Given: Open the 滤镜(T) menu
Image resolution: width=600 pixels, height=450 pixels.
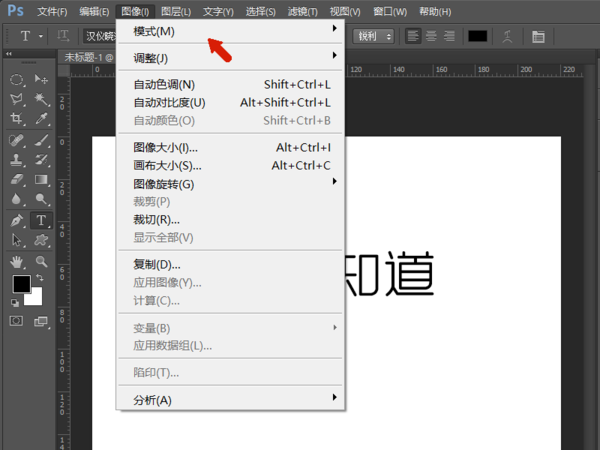Looking at the screenshot, I should [x=303, y=11].
